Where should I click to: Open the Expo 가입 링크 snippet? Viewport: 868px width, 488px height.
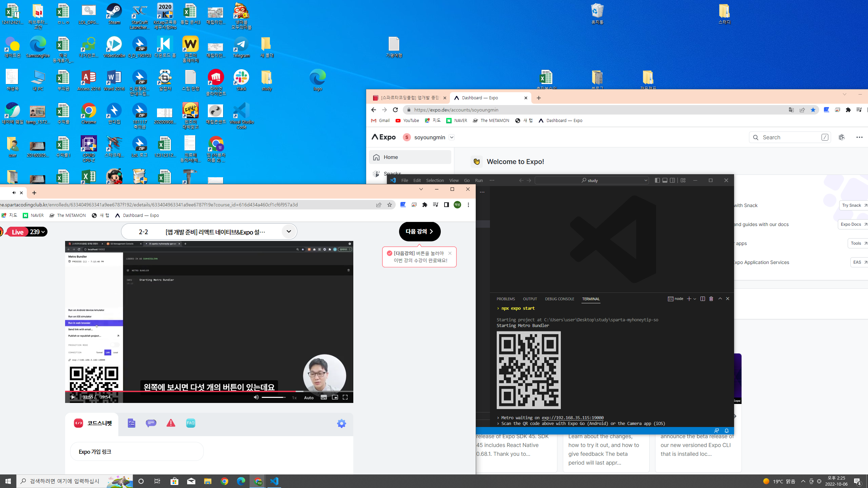point(137,451)
